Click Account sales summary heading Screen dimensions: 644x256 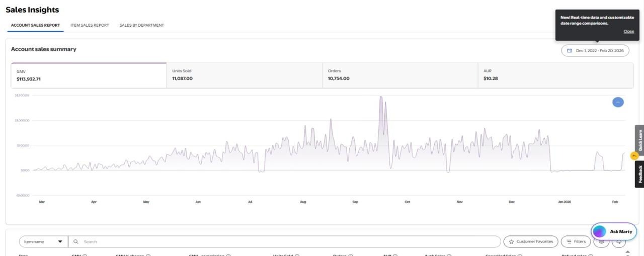point(44,49)
